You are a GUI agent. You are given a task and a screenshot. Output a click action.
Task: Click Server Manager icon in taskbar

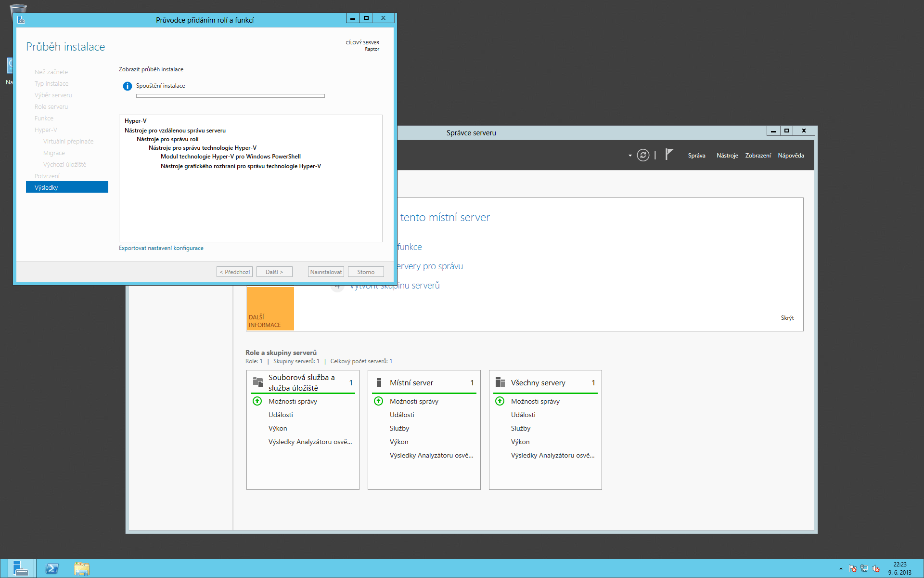click(20, 568)
